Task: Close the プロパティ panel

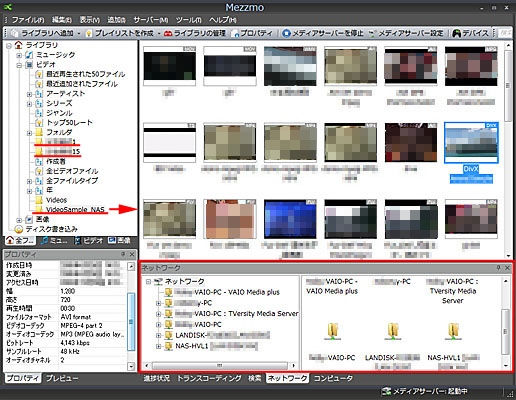Action: 132,254
